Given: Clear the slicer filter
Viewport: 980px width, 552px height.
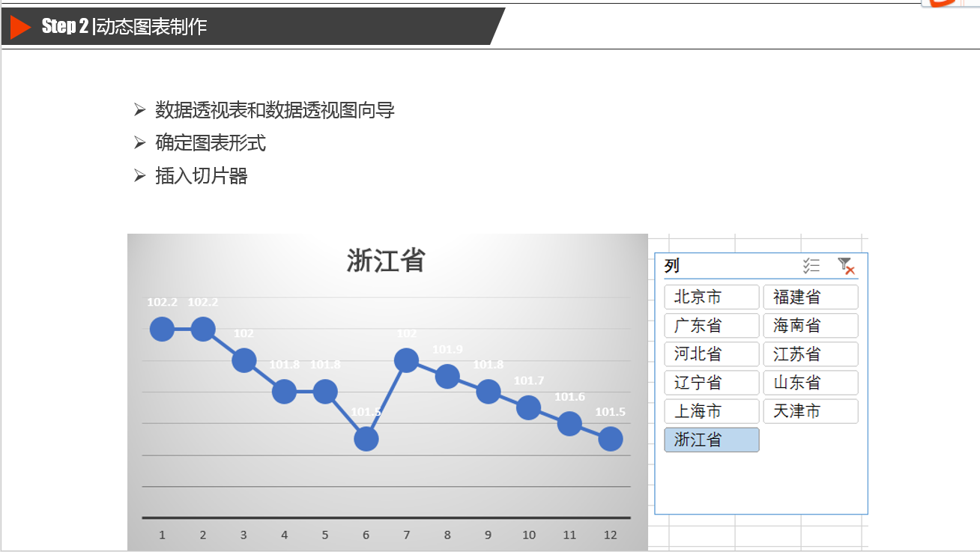Looking at the screenshot, I should pos(846,265).
